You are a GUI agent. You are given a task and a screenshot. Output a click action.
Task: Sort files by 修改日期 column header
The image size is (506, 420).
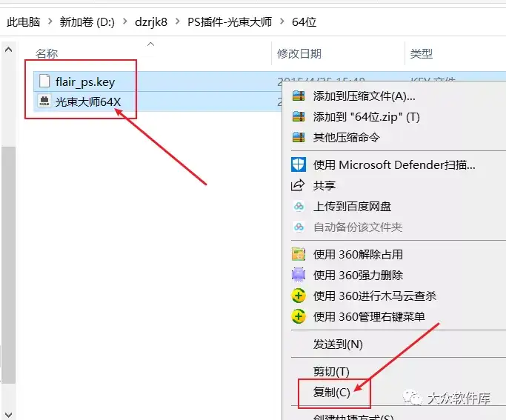tap(299, 53)
